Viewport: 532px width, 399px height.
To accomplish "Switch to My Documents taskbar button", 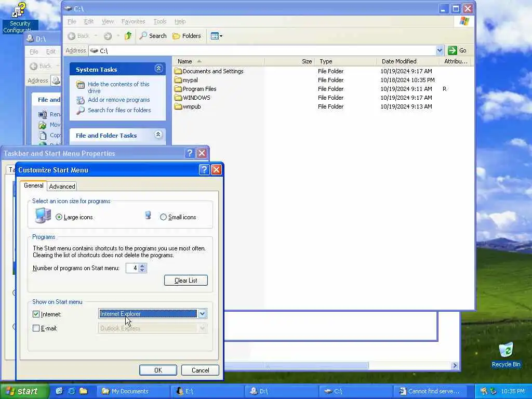I will click(x=133, y=391).
